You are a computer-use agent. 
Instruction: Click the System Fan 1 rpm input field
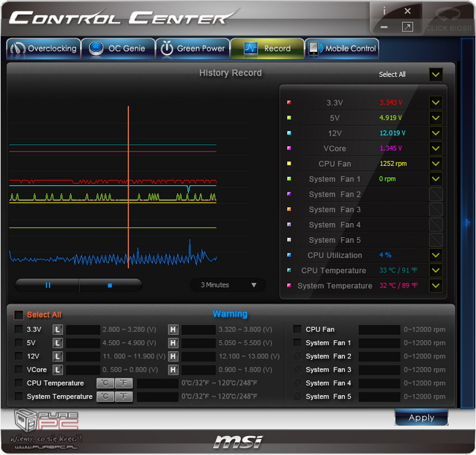click(x=379, y=343)
